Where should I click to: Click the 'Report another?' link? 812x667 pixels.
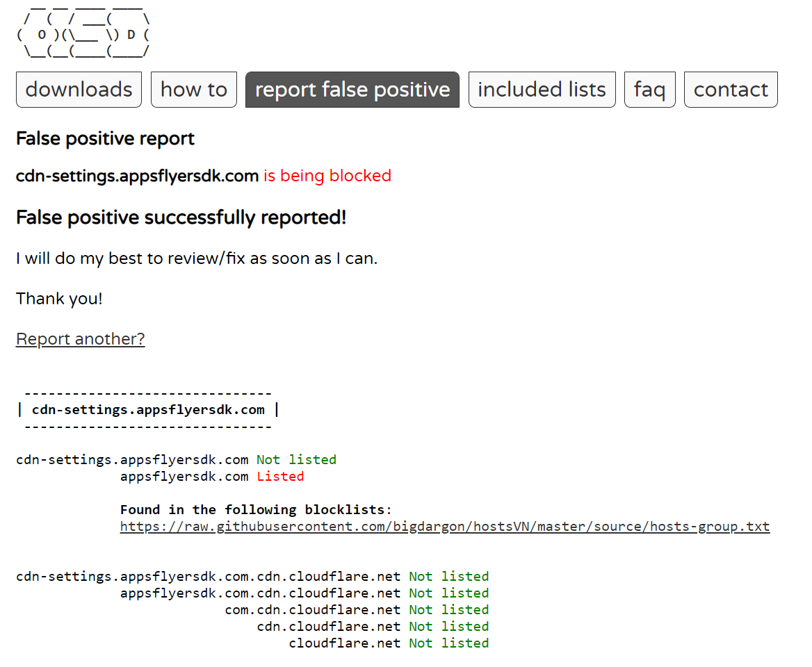(x=80, y=339)
